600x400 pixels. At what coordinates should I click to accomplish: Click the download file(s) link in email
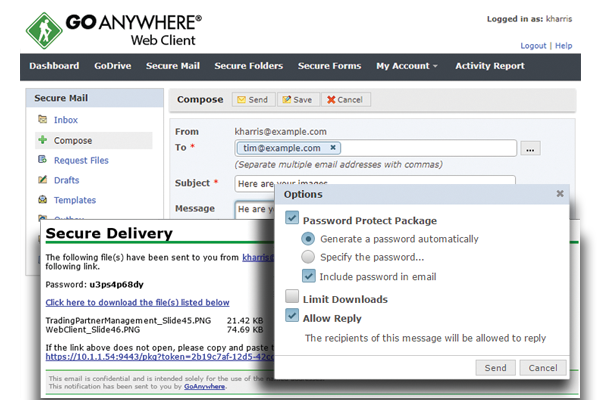tap(137, 302)
